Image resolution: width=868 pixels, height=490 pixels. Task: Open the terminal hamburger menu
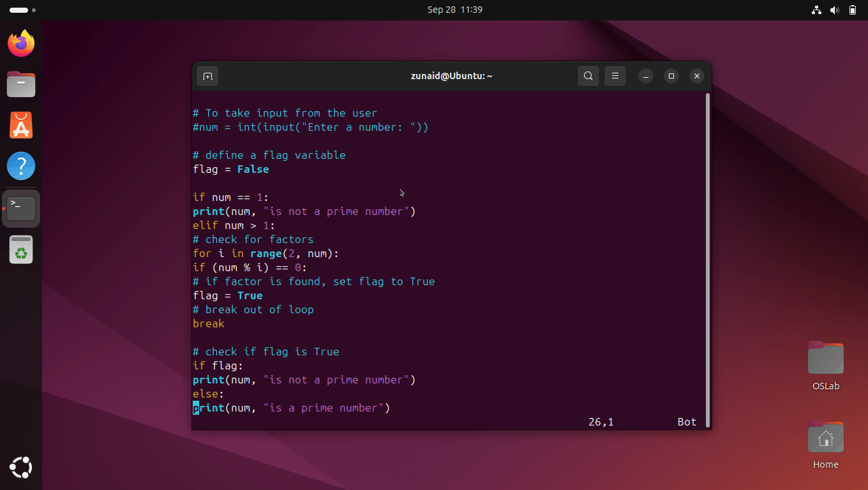615,75
